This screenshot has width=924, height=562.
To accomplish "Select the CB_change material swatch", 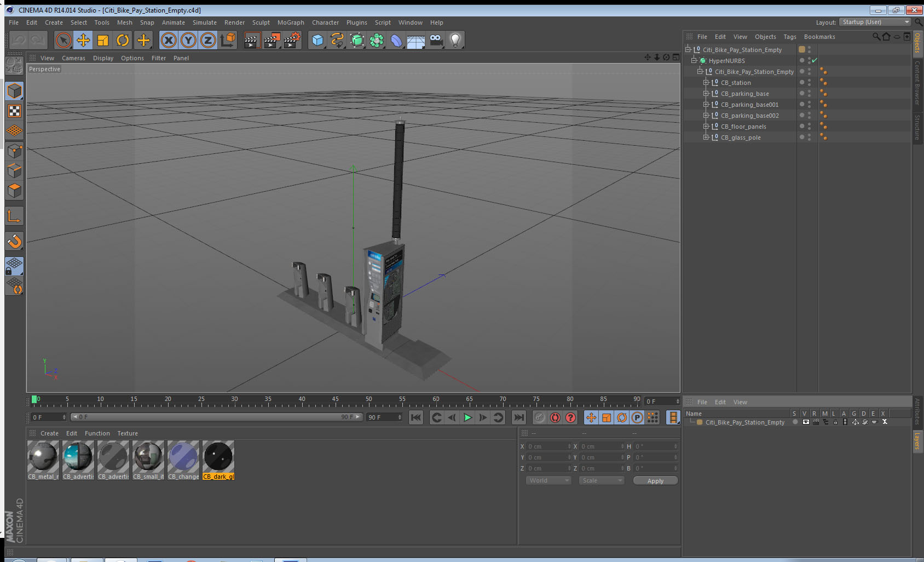I will [183, 460].
